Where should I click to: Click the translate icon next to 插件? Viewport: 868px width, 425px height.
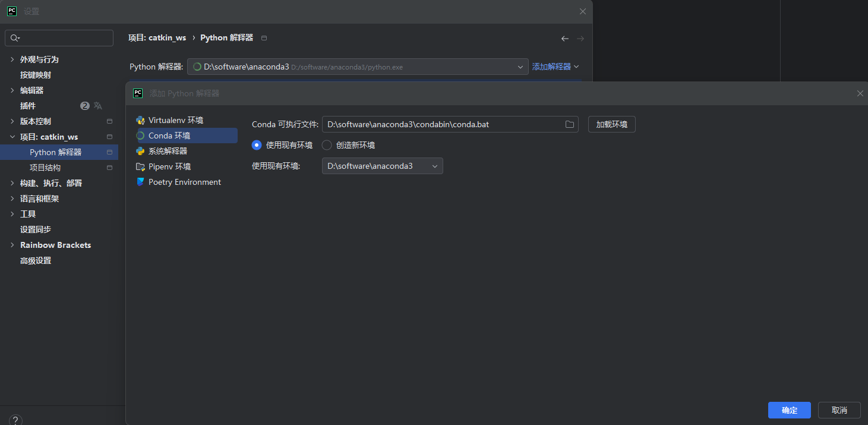[x=98, y=106]
